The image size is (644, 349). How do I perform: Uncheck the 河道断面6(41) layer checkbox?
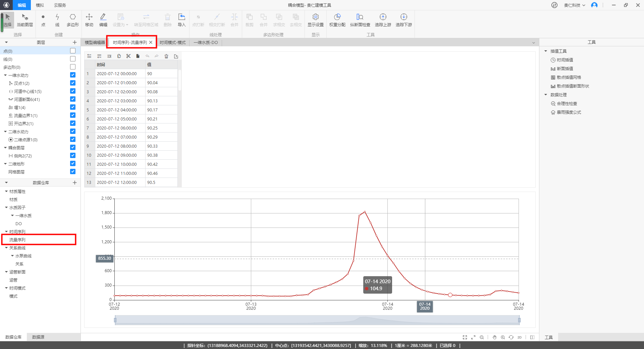click(x=73, y=99)
